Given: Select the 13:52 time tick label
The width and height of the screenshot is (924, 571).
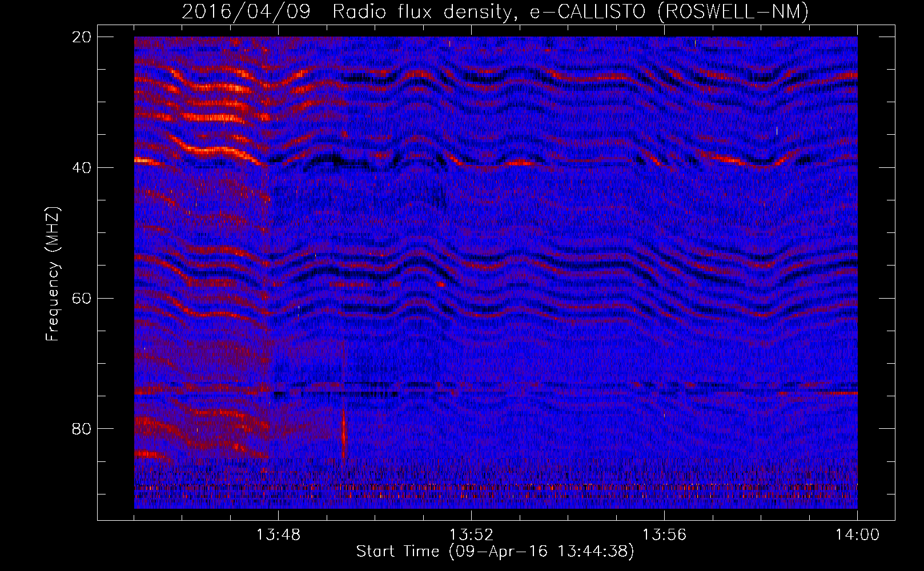Looking at the screenshot, I should (x=471, y=534).
